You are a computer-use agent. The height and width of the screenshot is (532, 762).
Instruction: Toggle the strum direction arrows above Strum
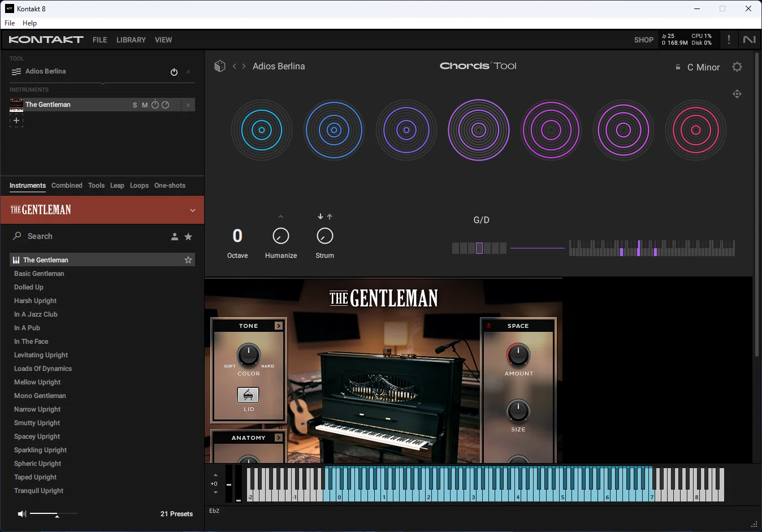[x=325, y=217]
